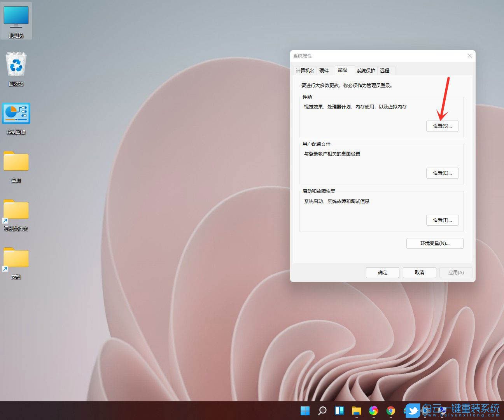Open the 桌面 folder on the desktop
Screen dimensions: 504x420
[16, 161]
